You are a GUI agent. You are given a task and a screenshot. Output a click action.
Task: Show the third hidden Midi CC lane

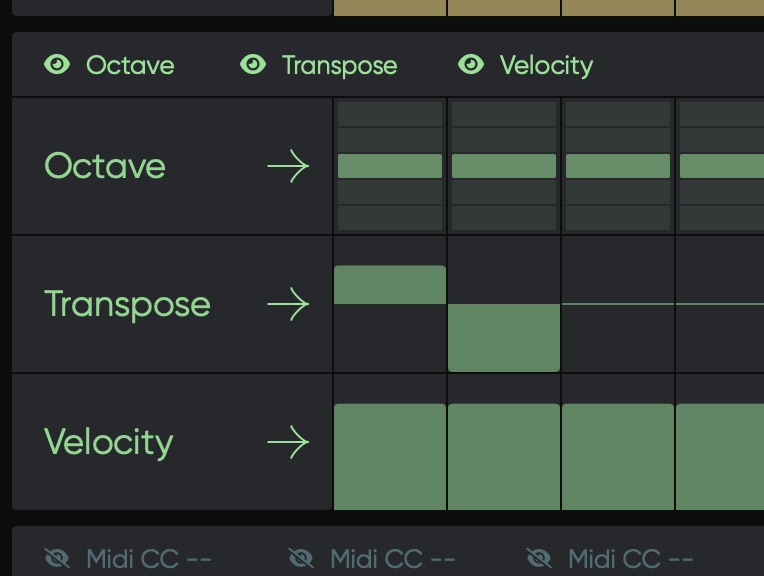coord(539,558)
